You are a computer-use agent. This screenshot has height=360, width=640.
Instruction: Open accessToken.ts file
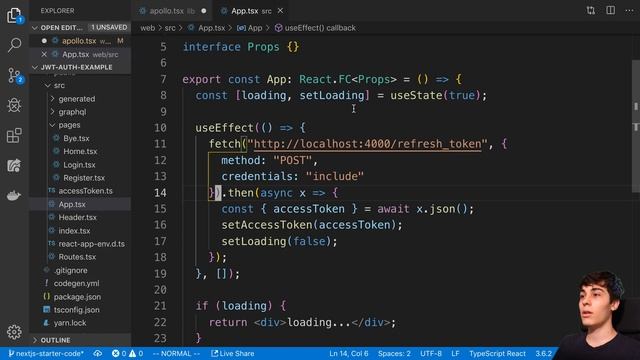tap(85, 191)
